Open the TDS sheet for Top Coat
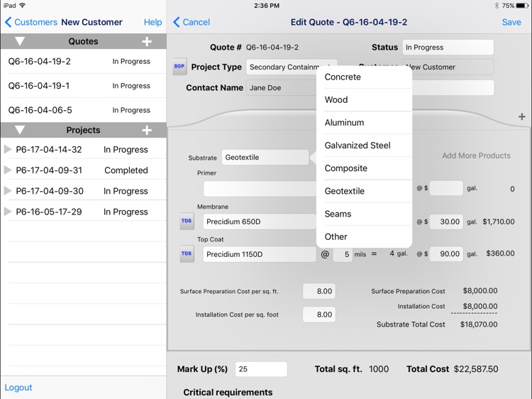532x399 pixels. click(187, 253)
